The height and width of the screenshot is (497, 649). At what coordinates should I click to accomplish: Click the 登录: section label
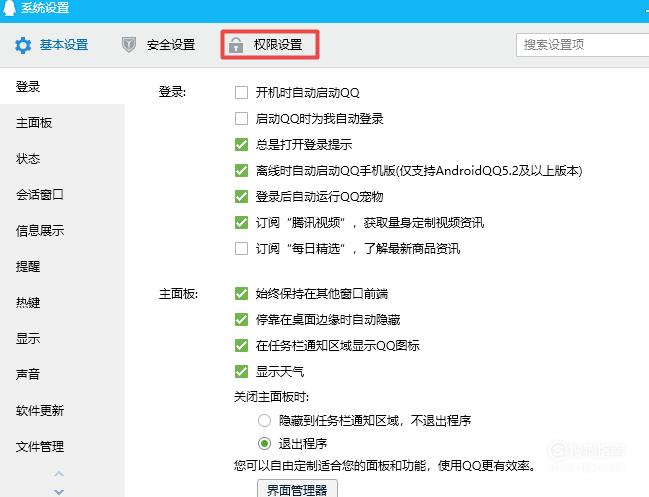pyautogui.click(x=172, y=92)
